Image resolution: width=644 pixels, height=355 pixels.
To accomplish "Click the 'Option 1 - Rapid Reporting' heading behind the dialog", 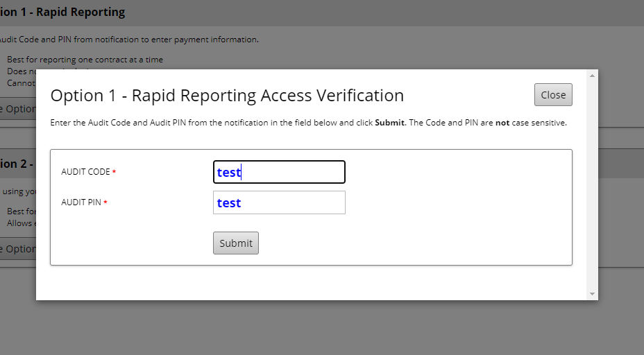I will tap(62, 12).
